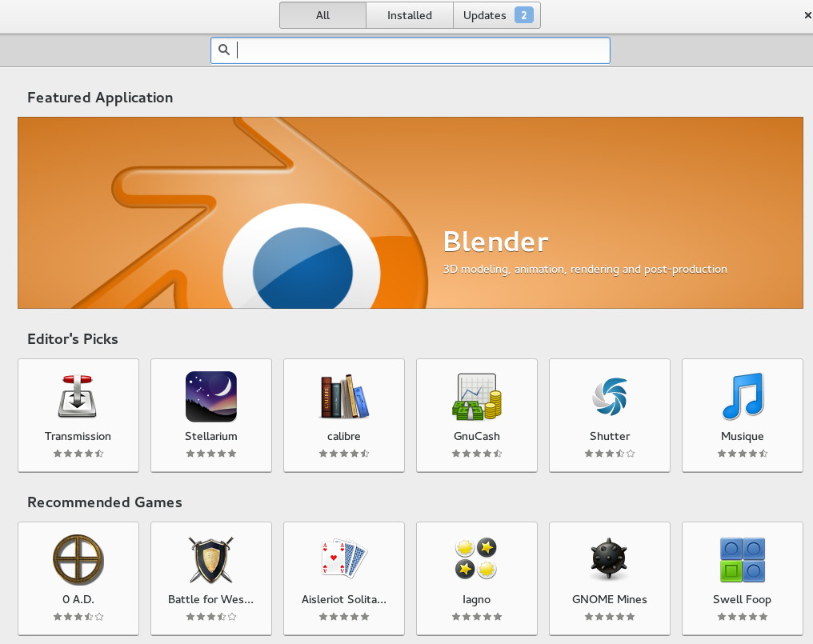
Task: Open the 0 A.D. game icon
Action: click(78, 560)
